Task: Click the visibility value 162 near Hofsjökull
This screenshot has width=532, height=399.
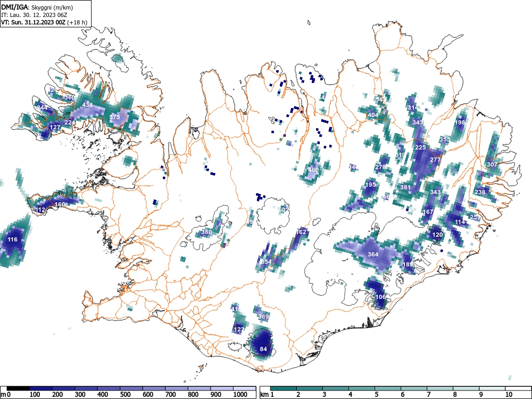Action: coord(301,232)
